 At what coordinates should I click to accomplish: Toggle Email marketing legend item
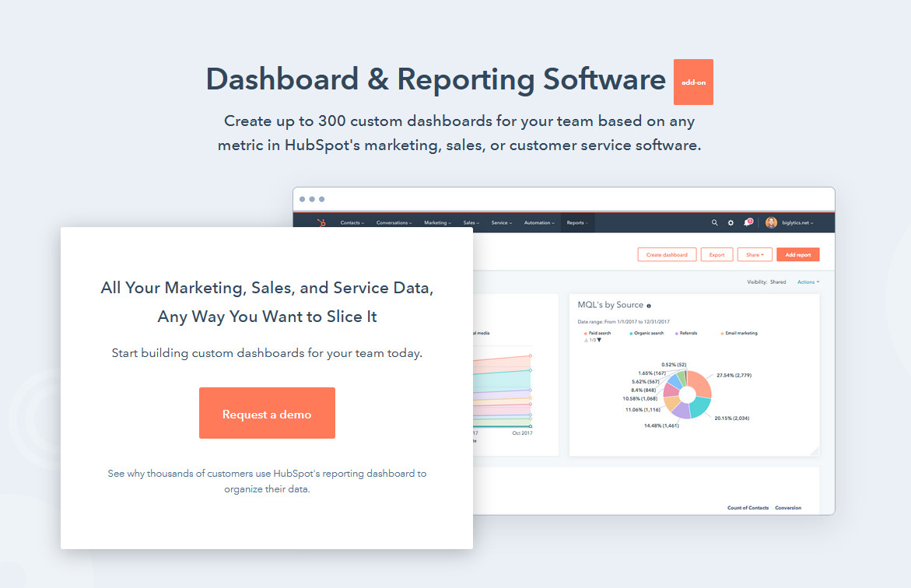(x=739, y=333)
